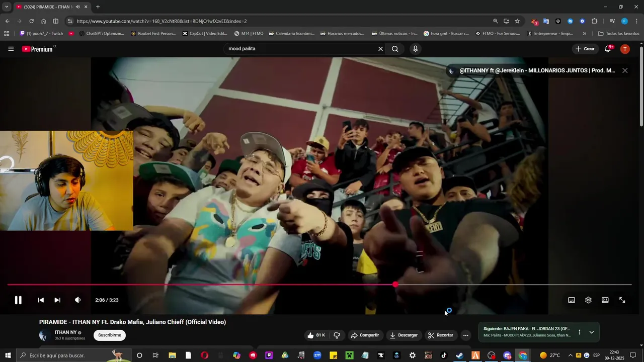
Task: Open the YouTube hamburger guide menu
Action: click(11, 49)
